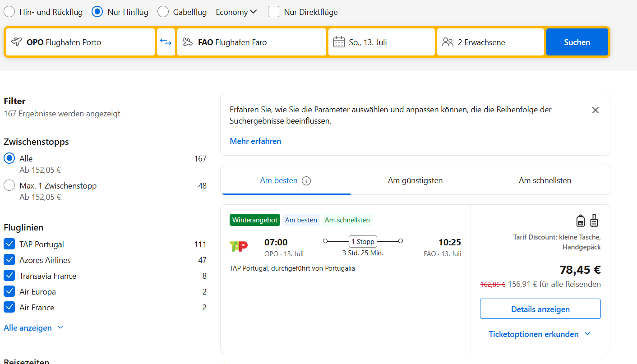Click the 10:25 arrival time
Viewport: 637px width, 364px height.
click(x=450, y=242)
